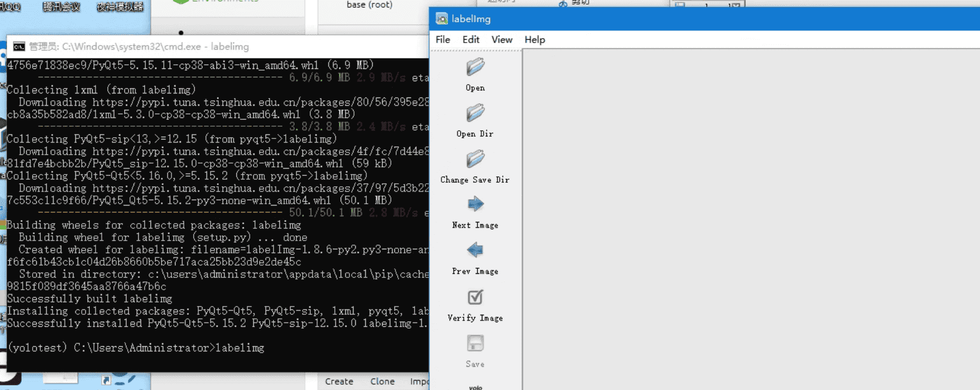Image resolution: width=980 pixels, height=390 pixels.
Task: Click the empty labelImg image canvas
Action: pos(751,220)
